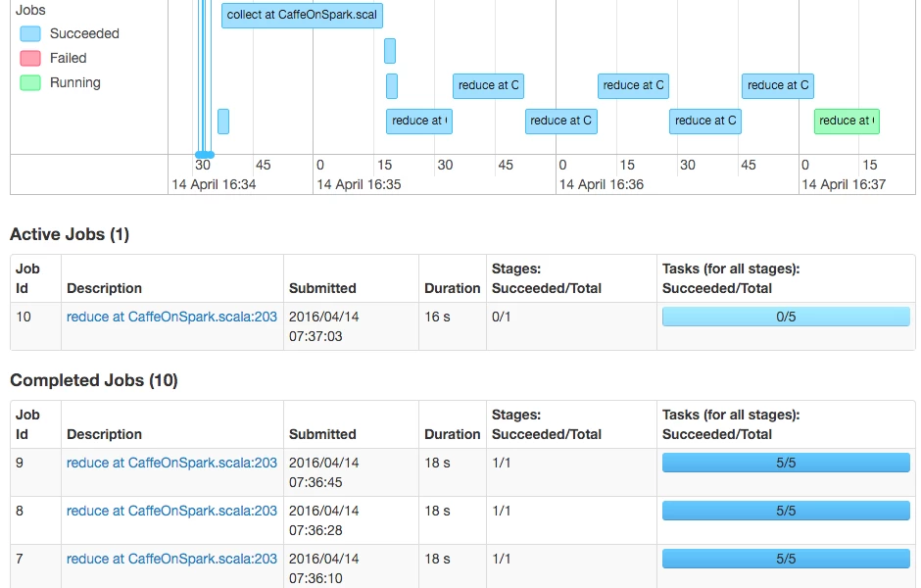Click the 5/5 progress bar for job 9
Screen dimensions: 921x588
click(786, 463)
